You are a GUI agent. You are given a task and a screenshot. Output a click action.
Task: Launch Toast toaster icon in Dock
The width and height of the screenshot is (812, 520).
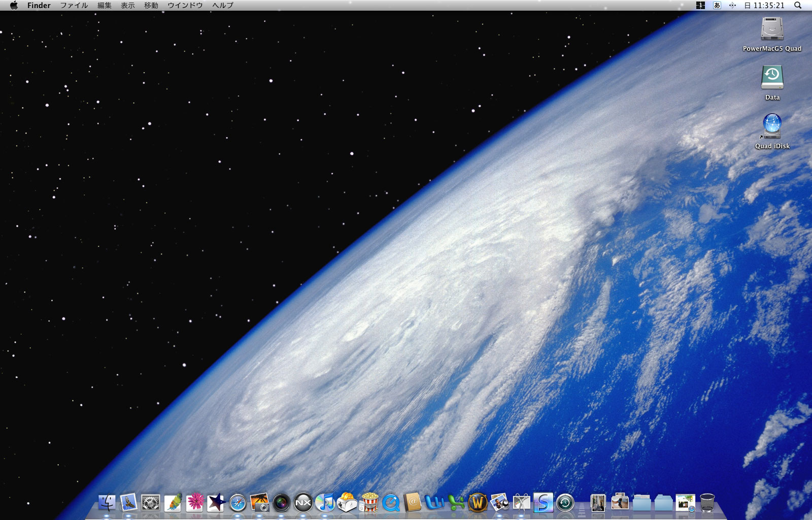tap(347, 502)
